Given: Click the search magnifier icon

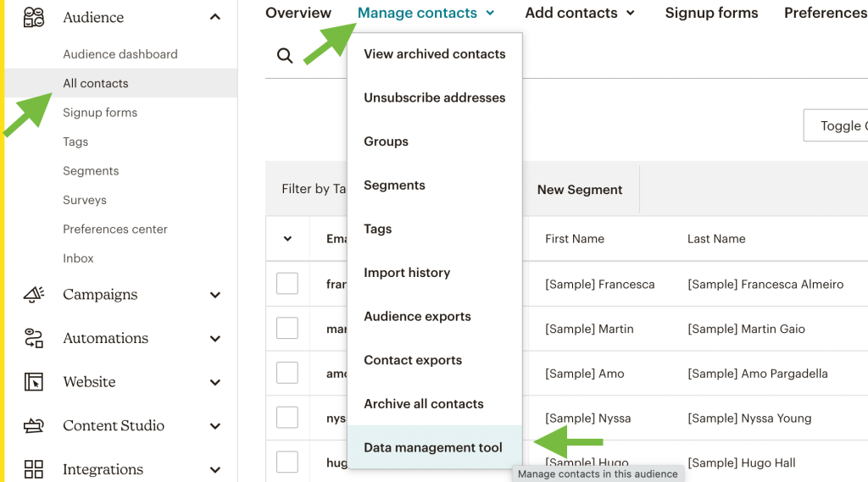Looking at the screenshot, I should pos(286,56).
